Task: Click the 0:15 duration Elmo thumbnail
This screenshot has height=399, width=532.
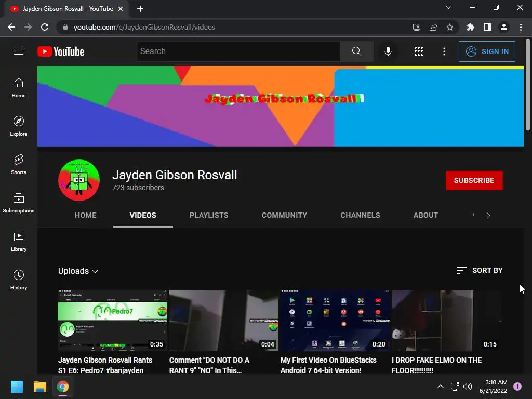Action: point(446,320)
